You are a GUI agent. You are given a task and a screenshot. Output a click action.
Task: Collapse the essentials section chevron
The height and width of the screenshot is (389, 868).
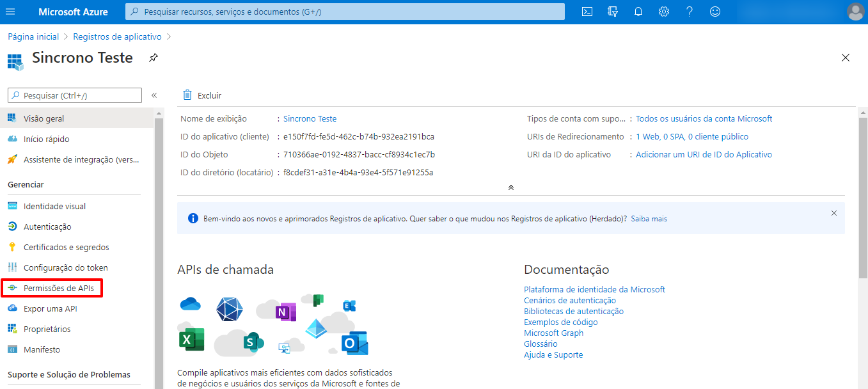tap(510, 187)
